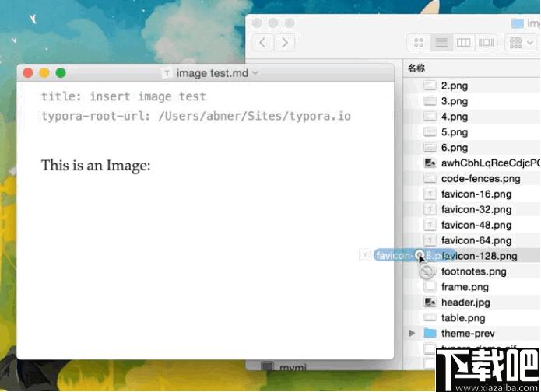Click document icon beside image test.md title
This screenshot has width=541, height=392.
click(x=167, y=73)
